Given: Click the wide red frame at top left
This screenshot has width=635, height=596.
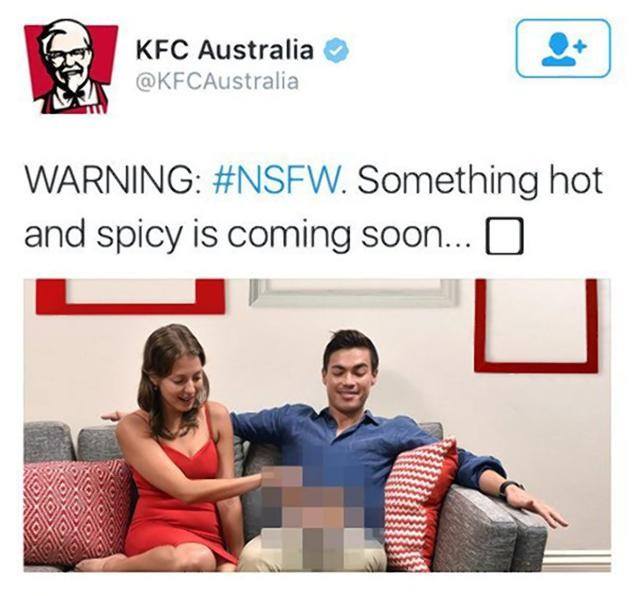Looking at the screenshot, I should [x=130, y=297].
